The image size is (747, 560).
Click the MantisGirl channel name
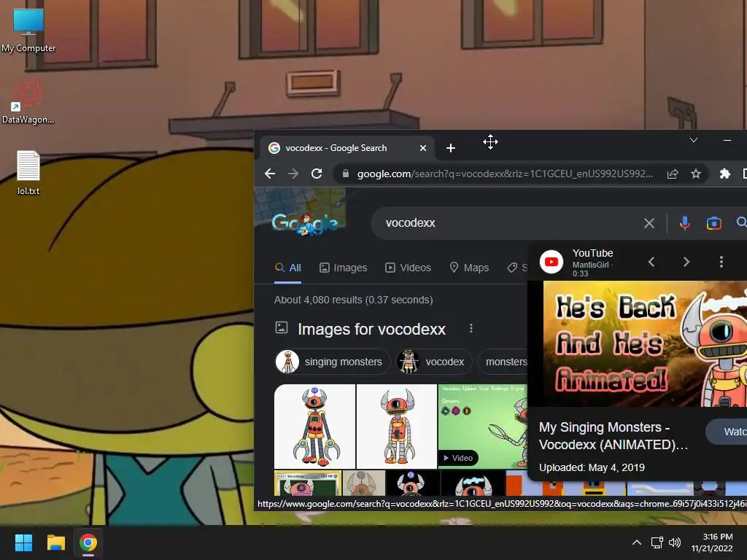590,265
